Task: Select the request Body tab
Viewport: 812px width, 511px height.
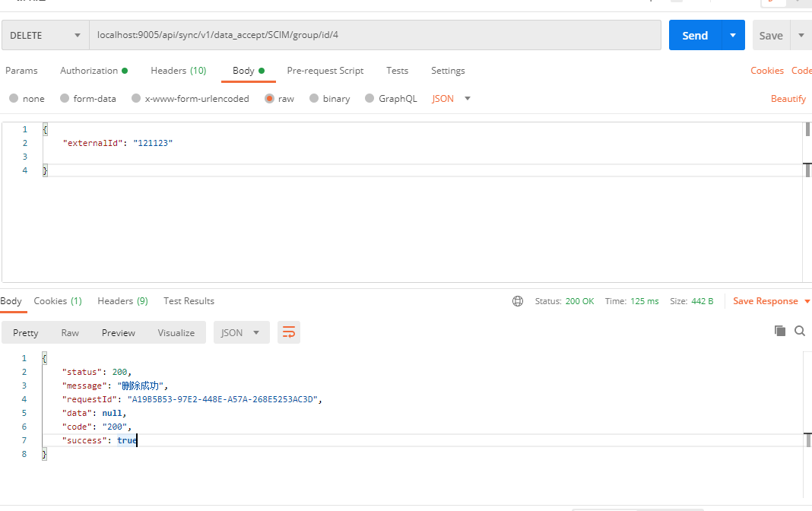Action: pos(249,71)
